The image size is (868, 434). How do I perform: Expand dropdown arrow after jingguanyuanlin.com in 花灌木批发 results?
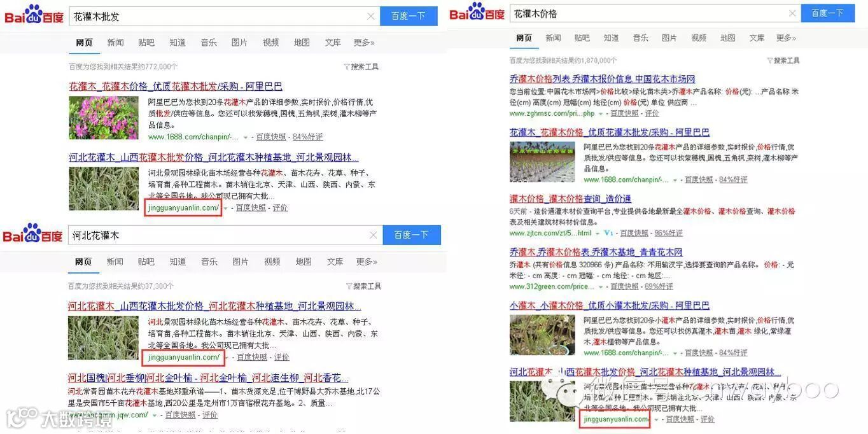tap(226, 208)
